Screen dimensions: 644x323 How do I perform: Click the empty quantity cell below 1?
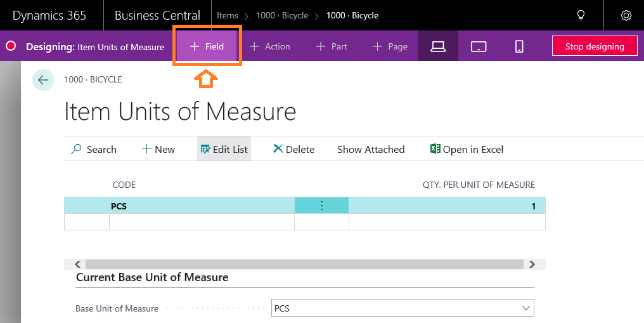[x=447, y=222]
